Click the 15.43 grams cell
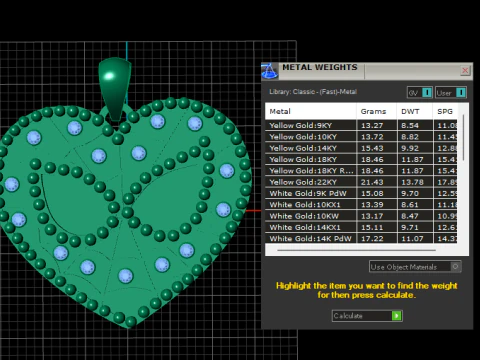The width and height of the screenshot is (480, 360). tap(377, 148)
